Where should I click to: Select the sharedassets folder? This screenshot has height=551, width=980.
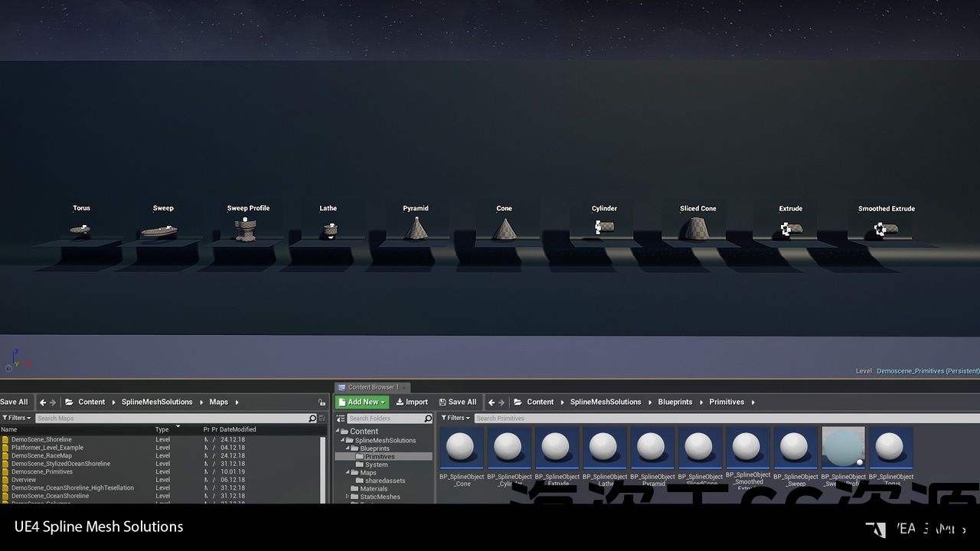click(385, 481)
